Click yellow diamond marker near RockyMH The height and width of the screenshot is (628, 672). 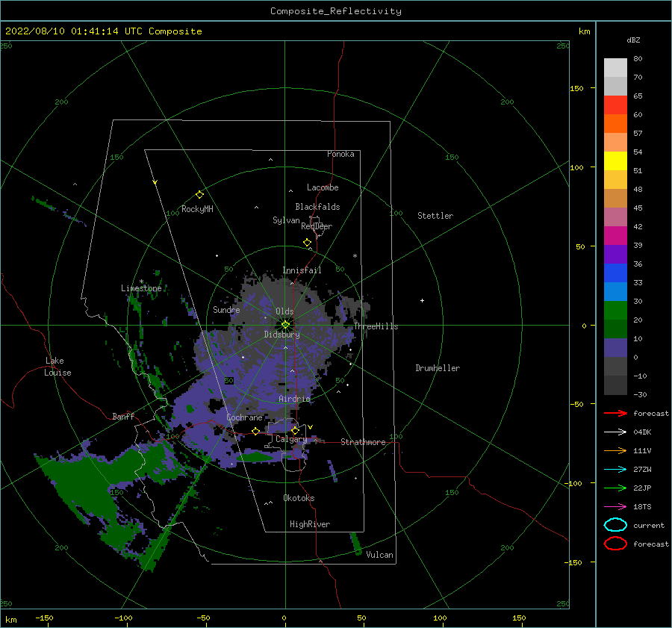click(x=199, y=195)
